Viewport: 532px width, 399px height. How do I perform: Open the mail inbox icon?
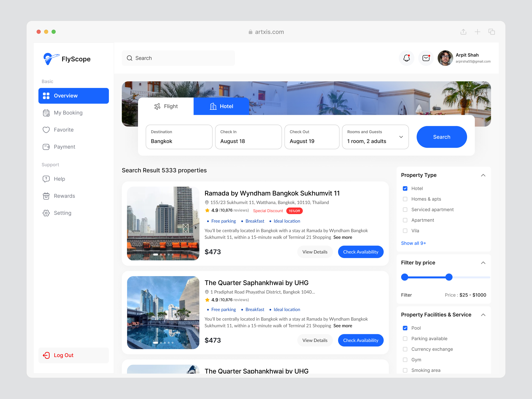tap(426, 58)
